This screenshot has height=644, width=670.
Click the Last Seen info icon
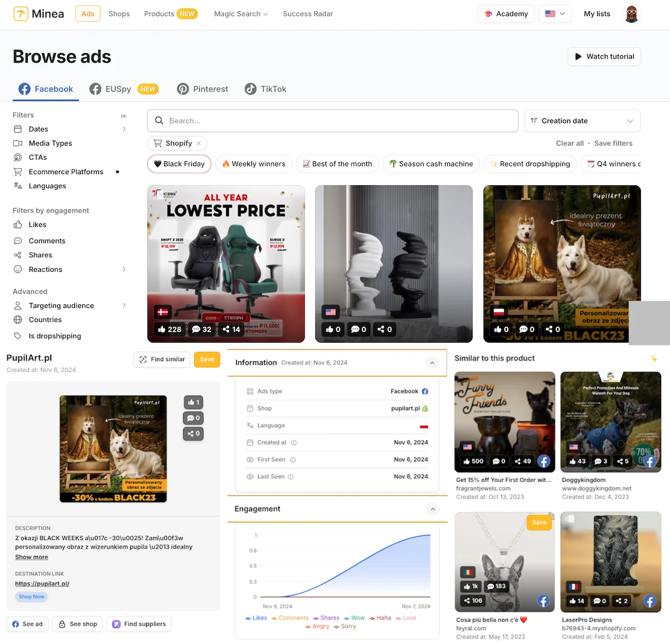pos(290,477)
